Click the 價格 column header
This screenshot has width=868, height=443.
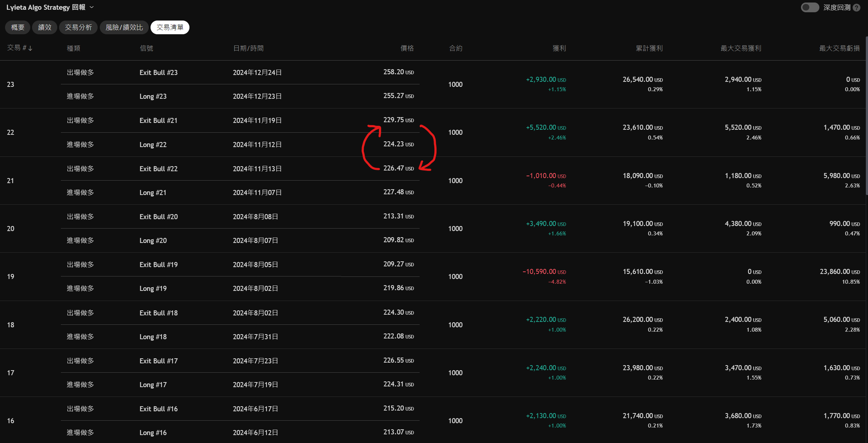tap(407, 48)
